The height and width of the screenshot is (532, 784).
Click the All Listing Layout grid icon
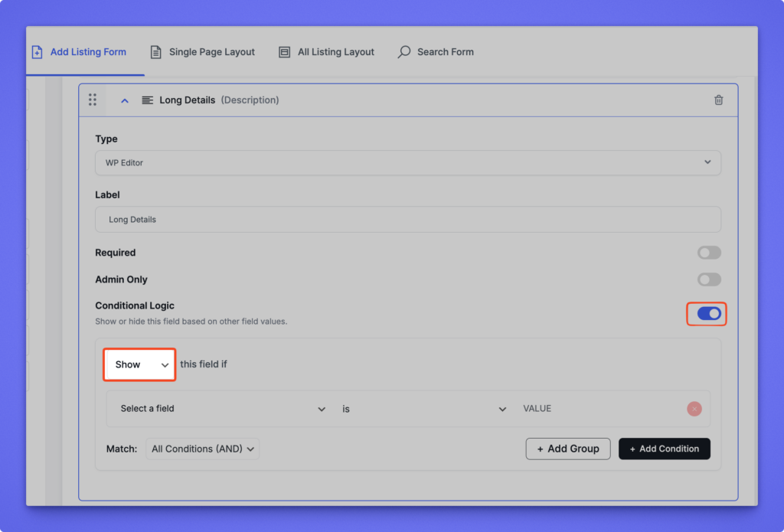click(285, 52)
